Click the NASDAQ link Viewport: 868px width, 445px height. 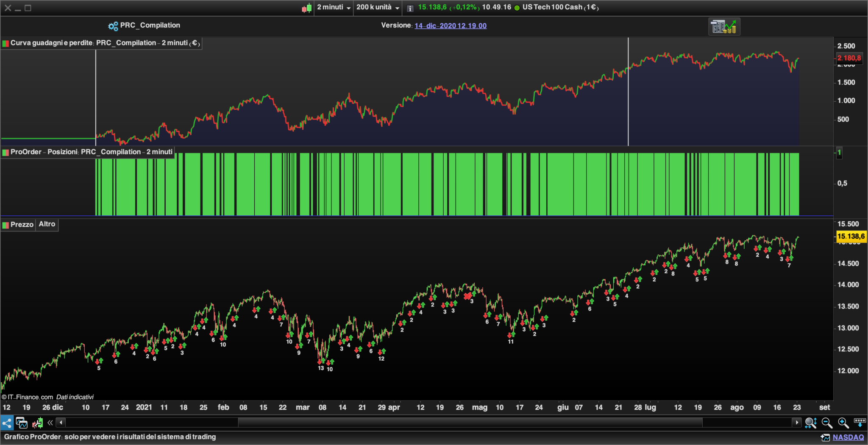pyautogui.click(x=848, y=437)
